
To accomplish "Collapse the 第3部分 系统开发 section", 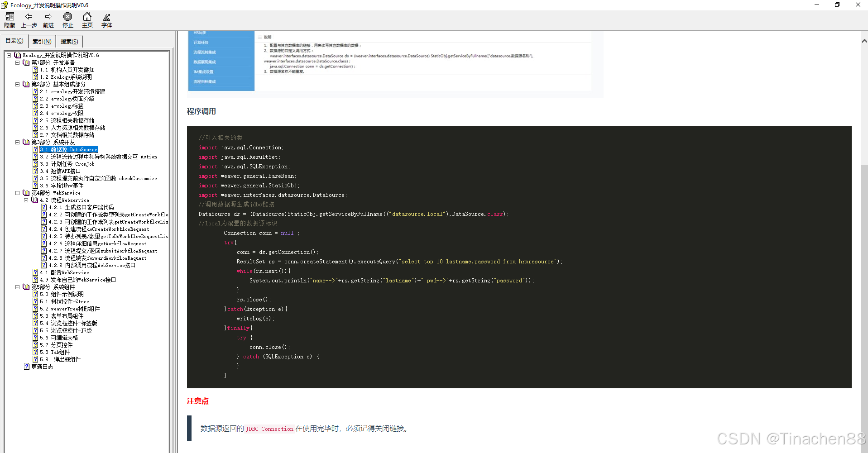I will pyautogui.click(x=18, y=142).
